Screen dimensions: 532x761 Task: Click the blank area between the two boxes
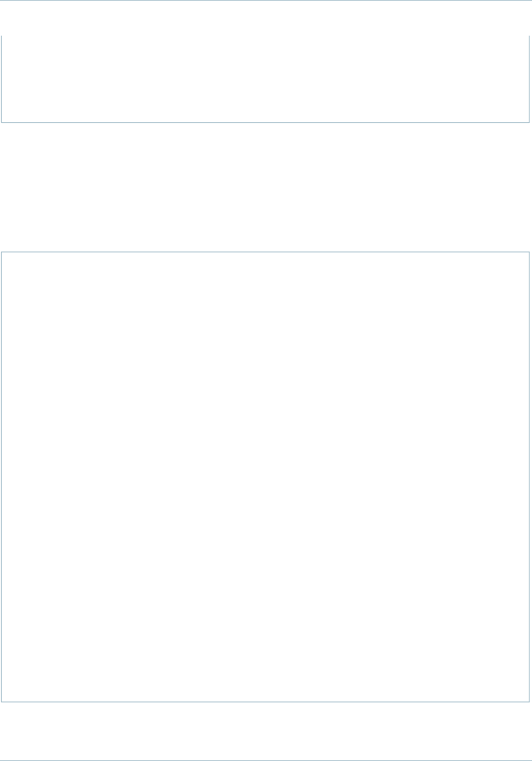click(x=265, y=187)
